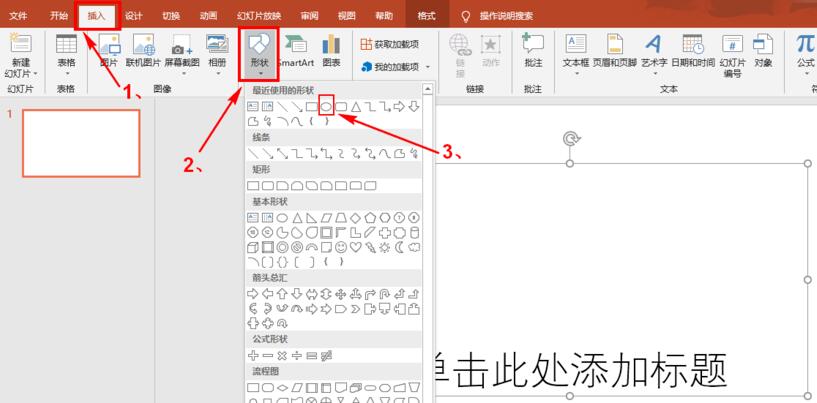This screenshot has width=817, height=403.
Task: Click the 联机图片 online pictures icon
Action: pyautogui.click(x=143, y=51)
